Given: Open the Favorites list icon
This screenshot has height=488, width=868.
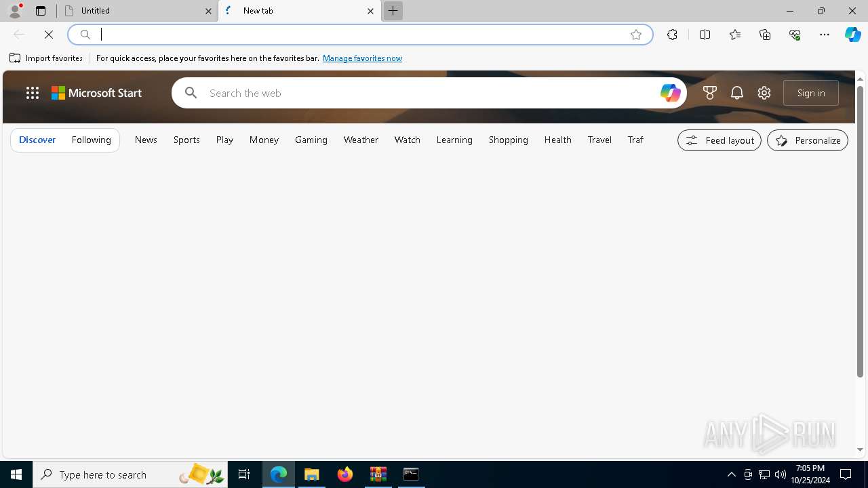Looking at the screenshot, I should click(735, 35).
